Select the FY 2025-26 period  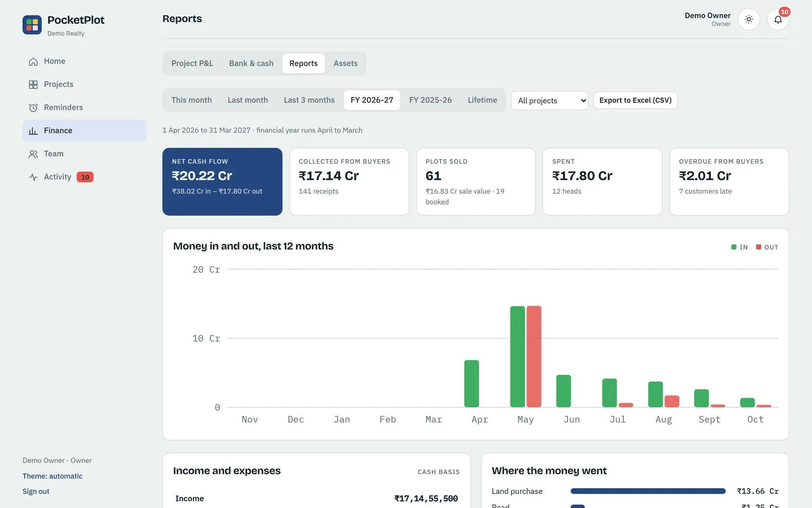430,100
